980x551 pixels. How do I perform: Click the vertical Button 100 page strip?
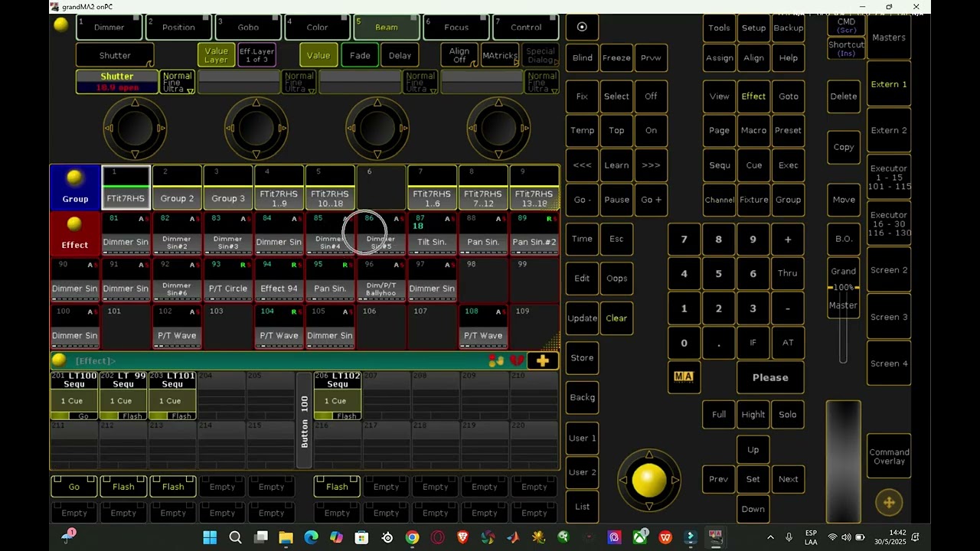tap(305, 421)
